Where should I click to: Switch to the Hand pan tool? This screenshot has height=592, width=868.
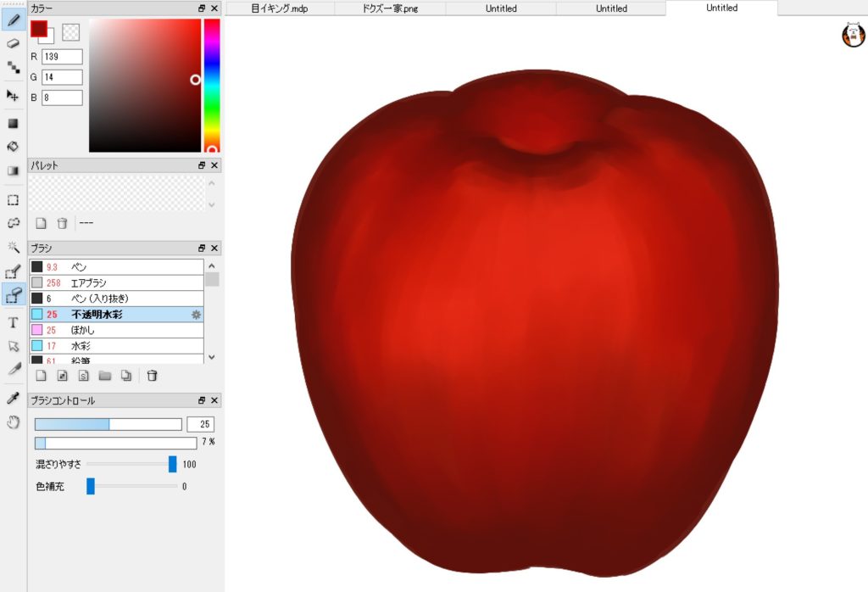[13, 422]
